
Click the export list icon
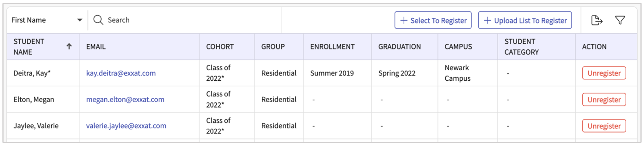pos(597,20)
